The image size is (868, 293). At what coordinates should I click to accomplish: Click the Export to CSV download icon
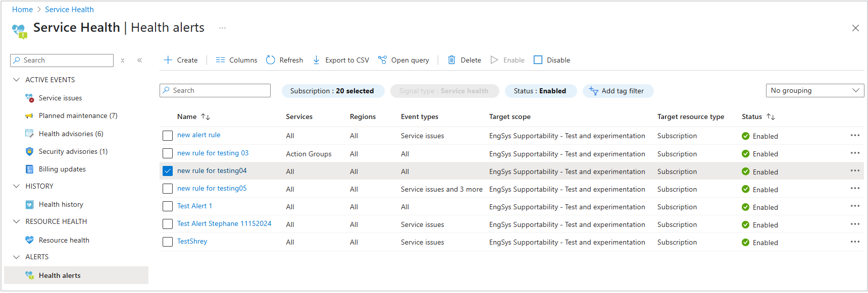[317, 60]
